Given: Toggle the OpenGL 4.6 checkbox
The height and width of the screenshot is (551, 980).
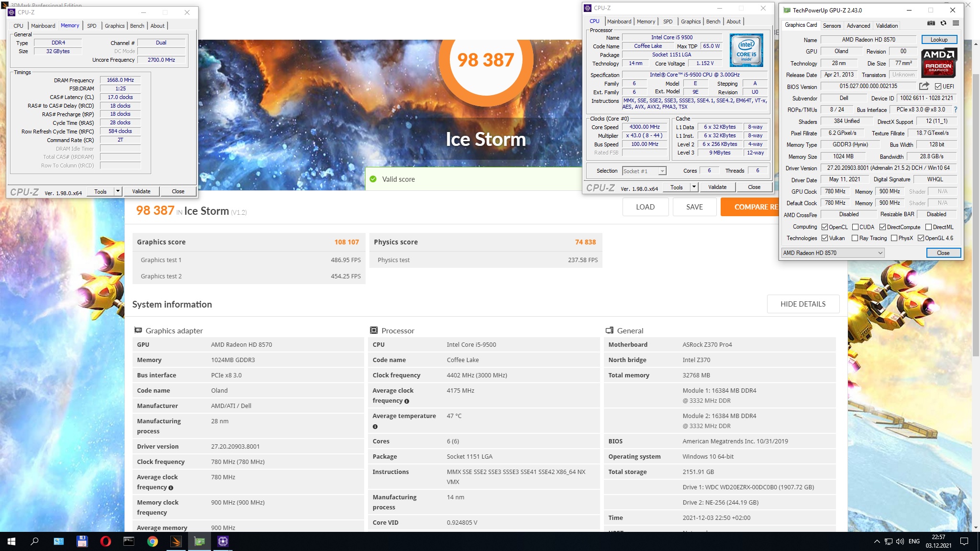Looking at the screenshot, I should [x=921, y=238].
